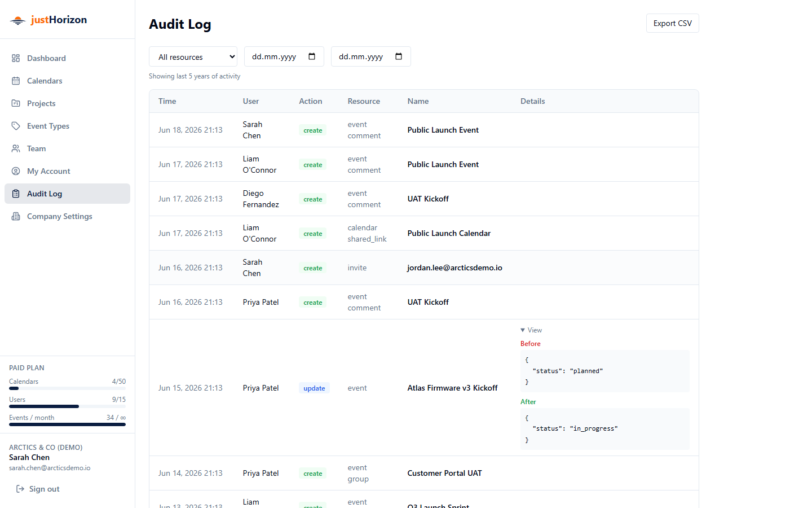The width and height of the screenshot is (812, 508).
Task: Click create badge in Customer Portal UAT row
Action: click(313, 474)
